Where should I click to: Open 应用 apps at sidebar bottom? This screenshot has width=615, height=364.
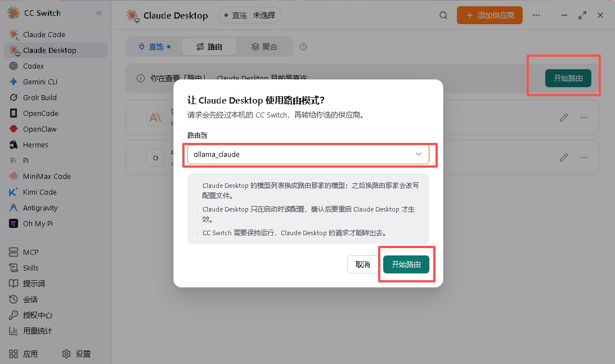24,354
